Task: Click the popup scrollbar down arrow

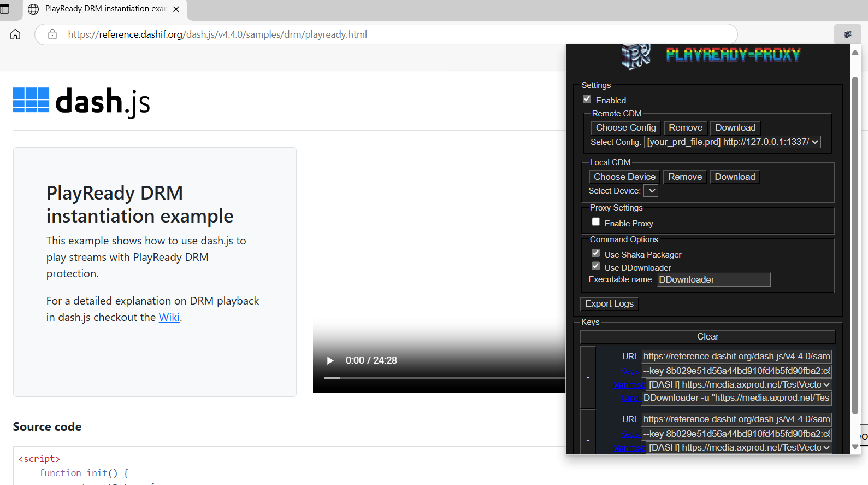Action: (x=855, y=447)
